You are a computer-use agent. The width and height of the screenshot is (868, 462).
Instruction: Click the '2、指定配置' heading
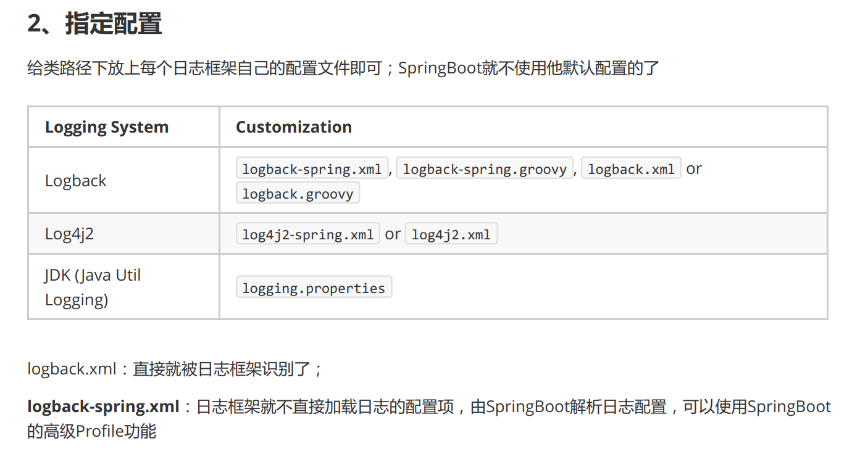[x=94, y=23]
